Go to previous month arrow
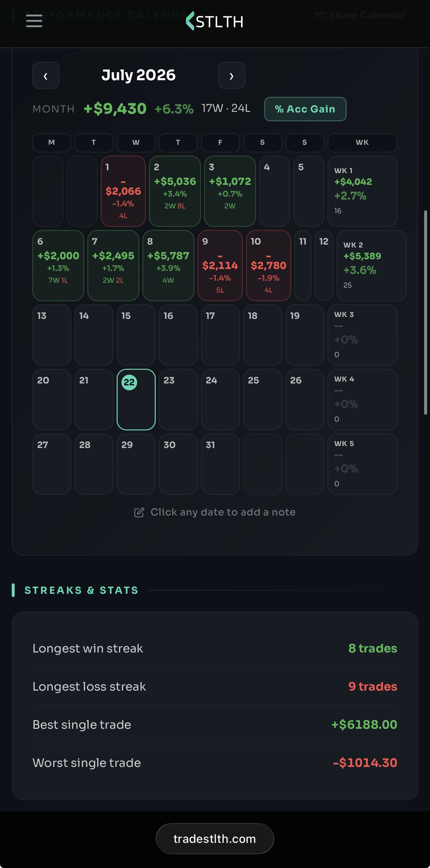This screenshot has height=868, width=430. 46,75
